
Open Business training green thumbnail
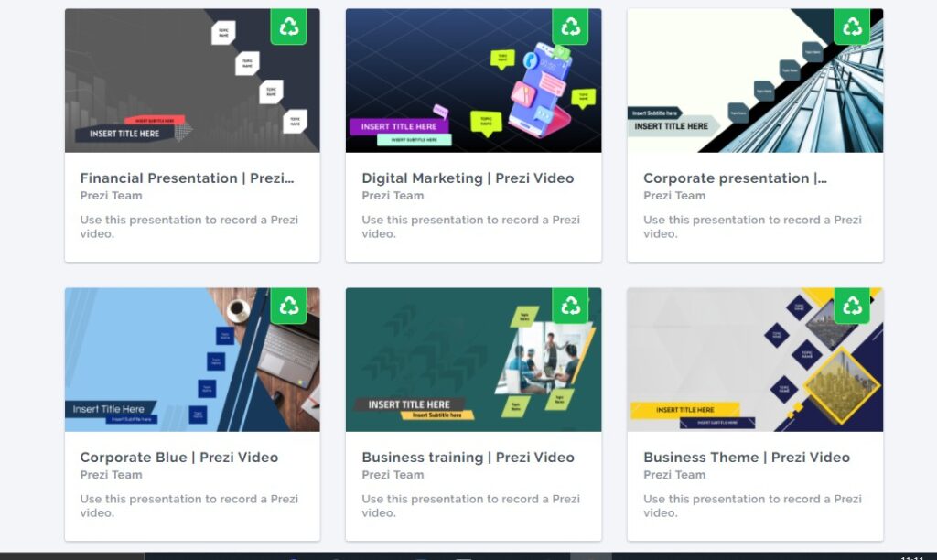[x=473, y=360]
